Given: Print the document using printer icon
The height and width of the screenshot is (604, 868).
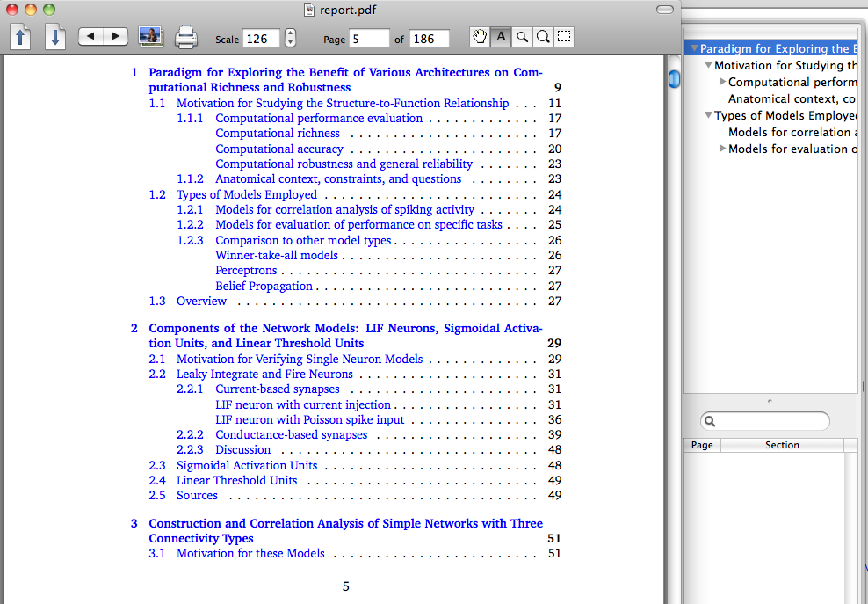Looking at the screenshot, I should [x=186, y=37].
